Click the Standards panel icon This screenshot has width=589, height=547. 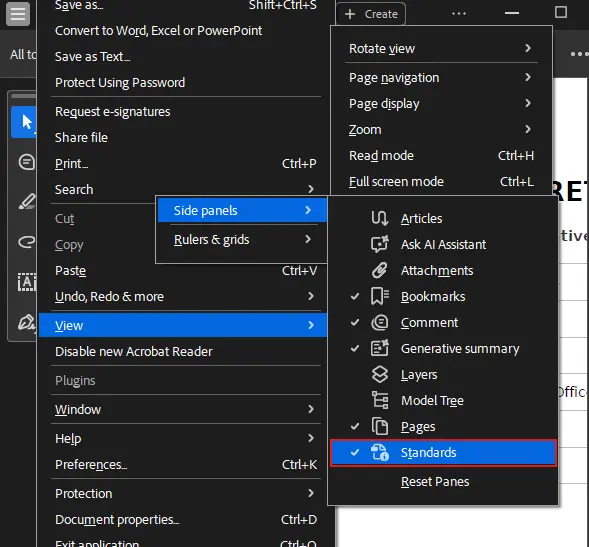coord(379,452)
